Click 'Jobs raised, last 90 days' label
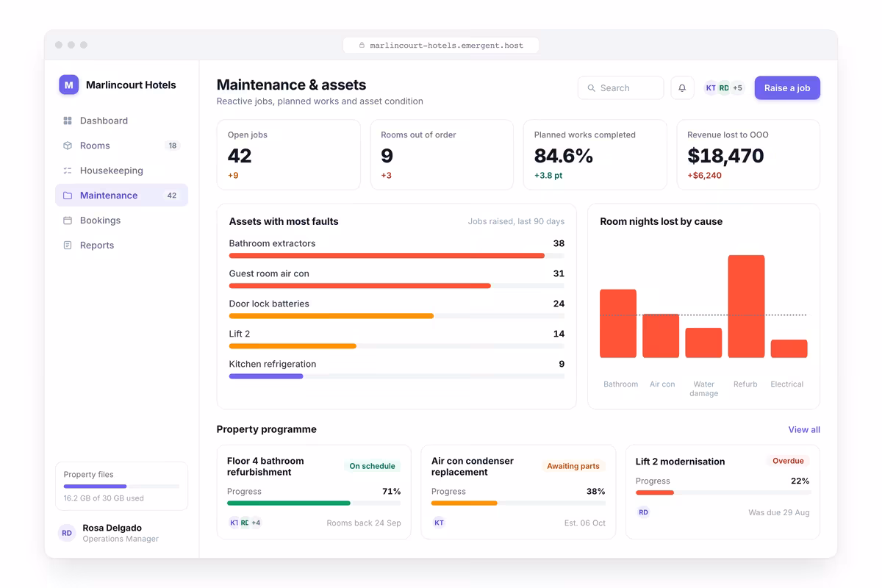Image resolution: width=882 pixels, height=588 pixels. pos(516,221)
